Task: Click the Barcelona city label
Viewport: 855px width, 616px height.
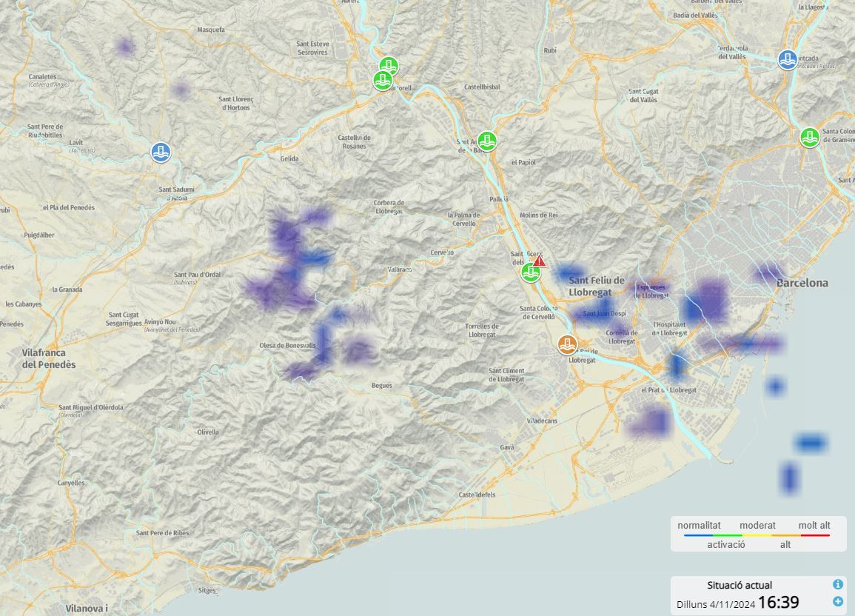Action: 802,283
